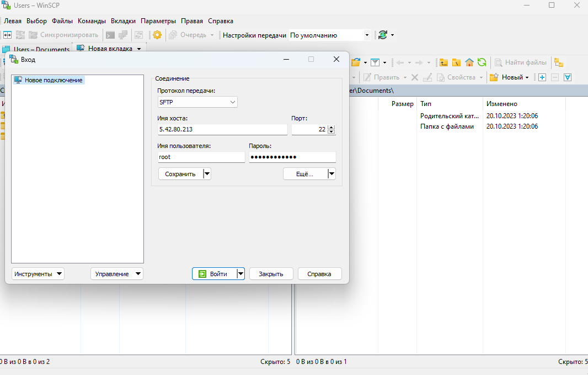Open the Команды menu

click(92, 21)
